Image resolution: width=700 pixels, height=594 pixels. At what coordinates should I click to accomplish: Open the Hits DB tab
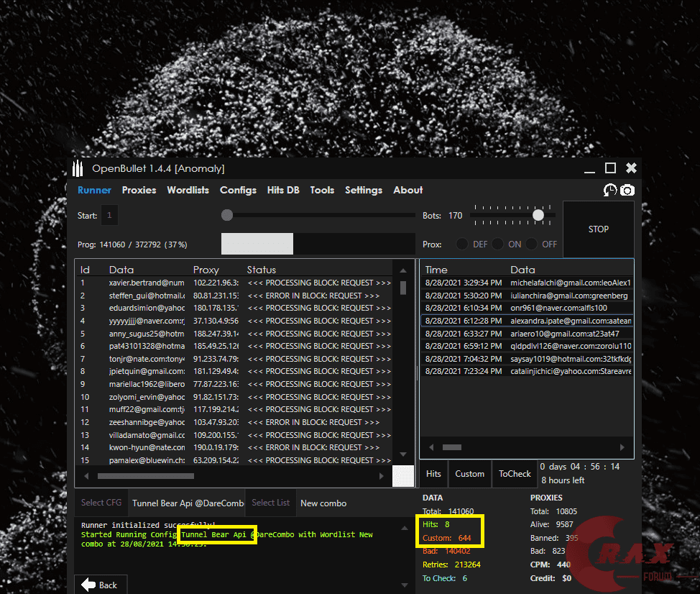pos(283,190)
